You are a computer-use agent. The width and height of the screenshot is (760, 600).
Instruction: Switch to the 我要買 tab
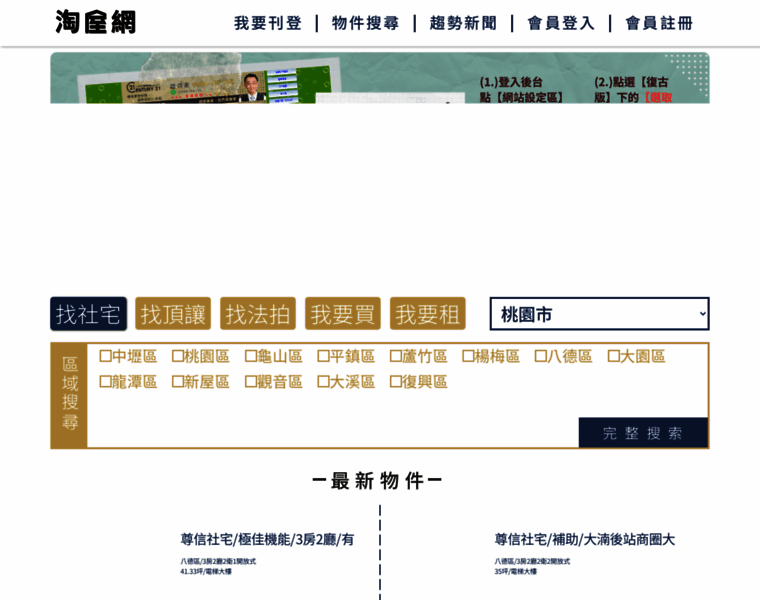[x=343, y=314]
